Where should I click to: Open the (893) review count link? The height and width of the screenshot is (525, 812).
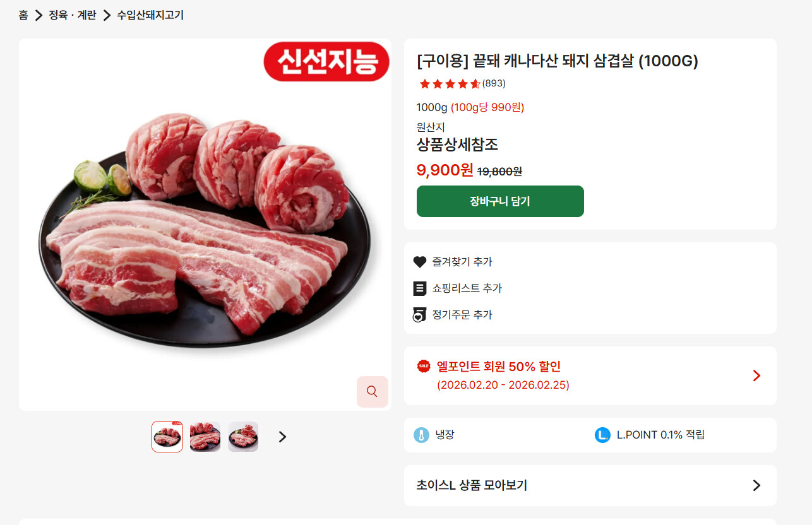click(x=494, y=83)
